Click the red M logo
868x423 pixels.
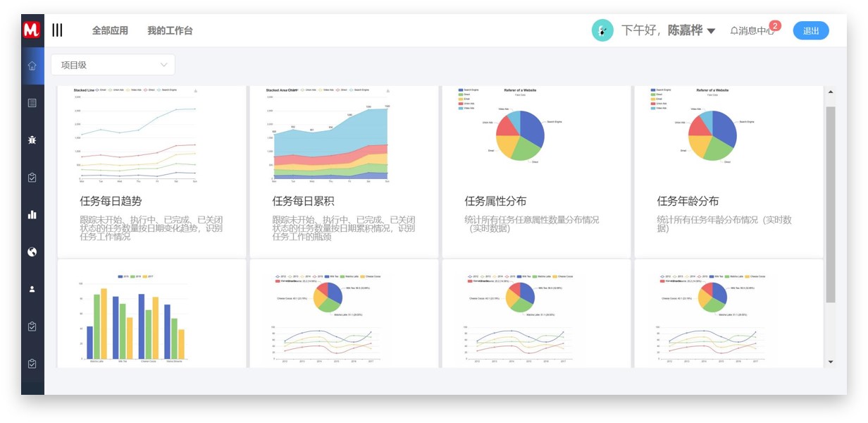click(31, 30)
